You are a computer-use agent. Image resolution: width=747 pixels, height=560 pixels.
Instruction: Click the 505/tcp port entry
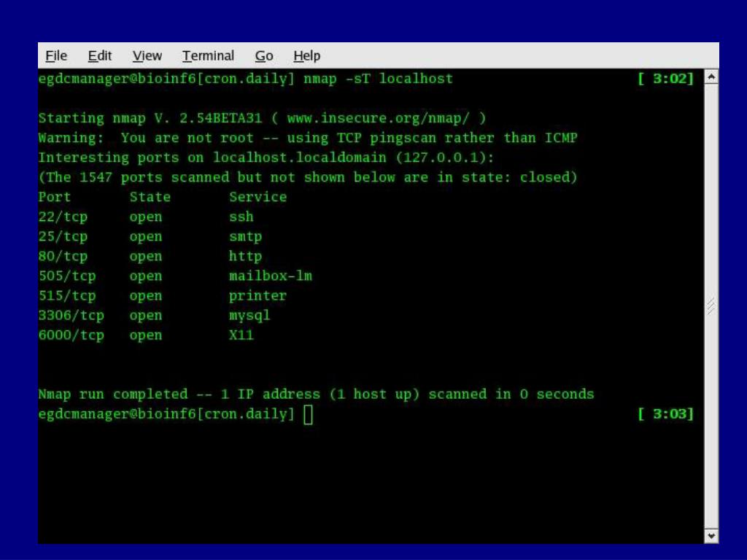click(x=67, y=276)
